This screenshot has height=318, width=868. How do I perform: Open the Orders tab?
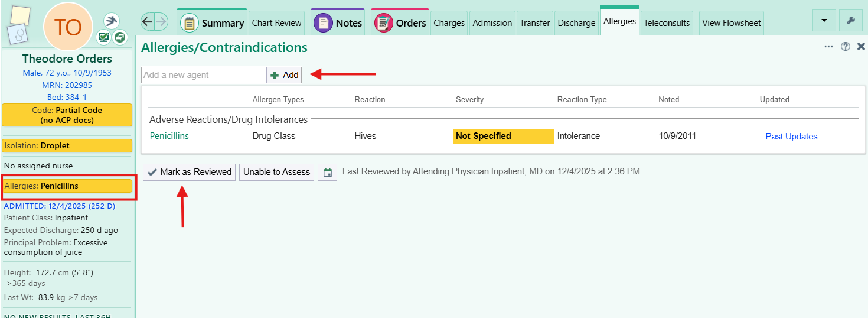tap(400, 22)
